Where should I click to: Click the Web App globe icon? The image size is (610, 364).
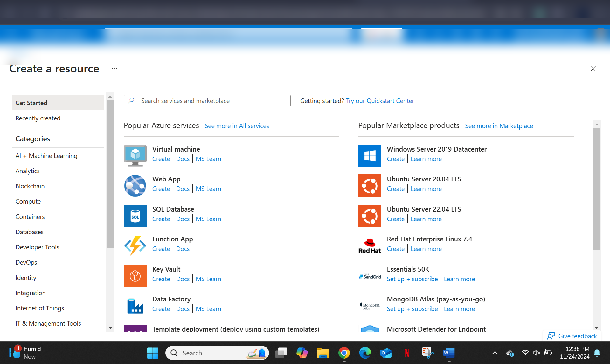coord(135,186)
